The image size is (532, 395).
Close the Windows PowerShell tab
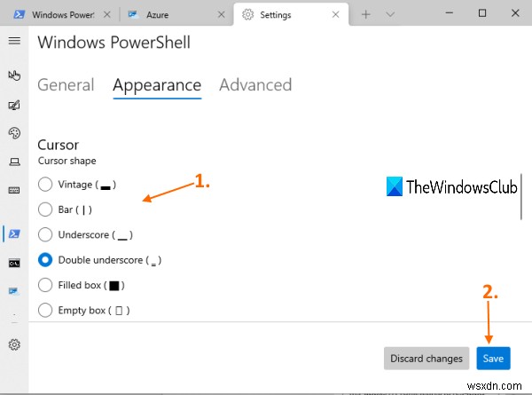(x=107, y=14)
